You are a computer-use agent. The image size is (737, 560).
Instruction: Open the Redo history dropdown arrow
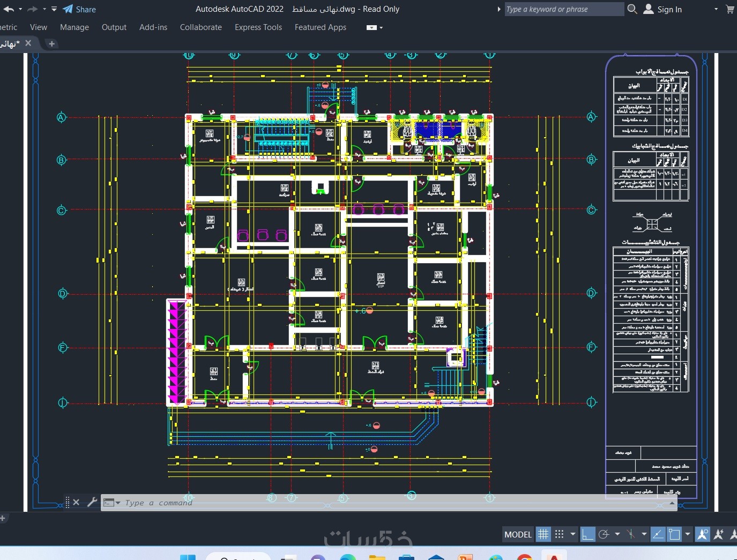point(44,9)
